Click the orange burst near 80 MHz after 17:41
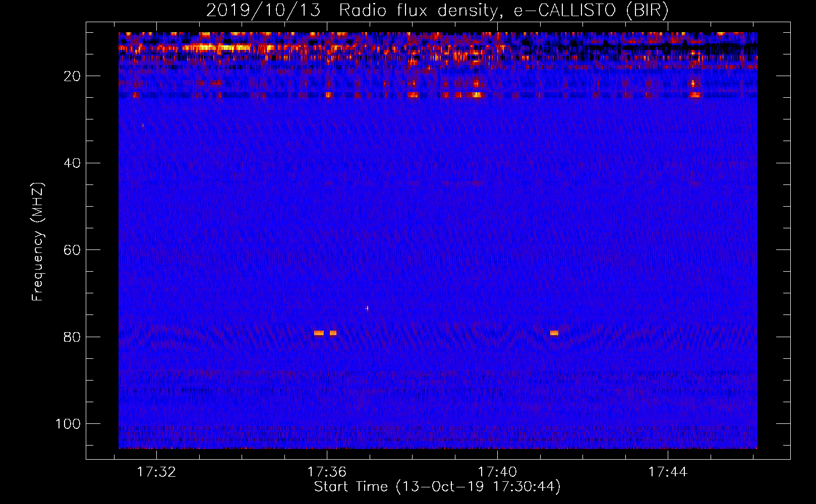 point(554,333)
